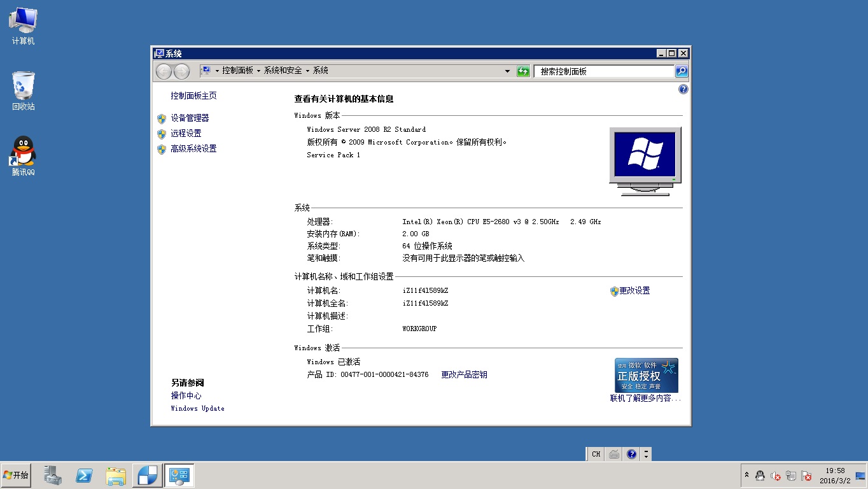The image size is (868, 489).
Task: Click the search magnifier icon
Action: [x=682, y=71]
